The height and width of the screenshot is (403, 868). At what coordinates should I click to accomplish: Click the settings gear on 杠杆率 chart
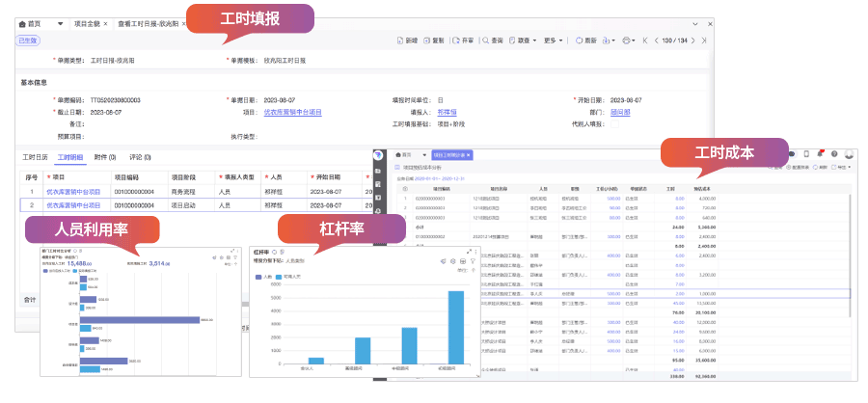[452, 261]
